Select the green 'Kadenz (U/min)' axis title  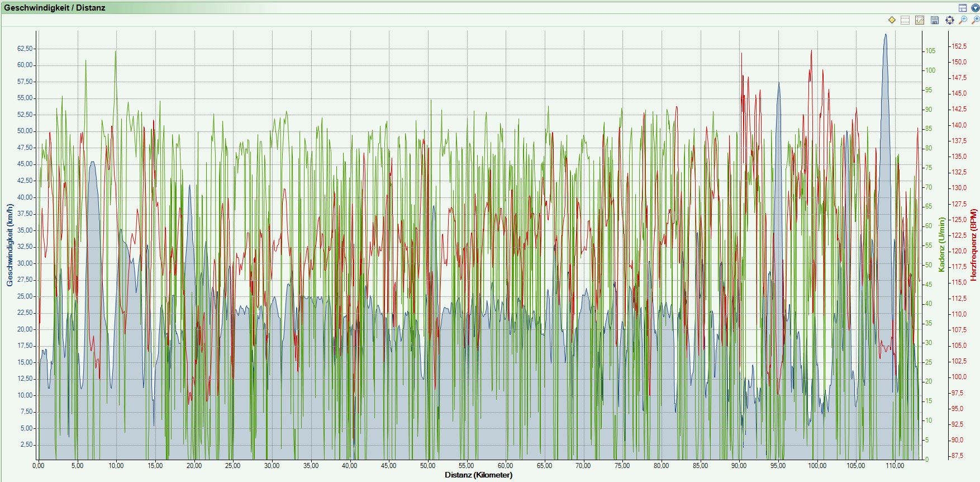point(941,245)
